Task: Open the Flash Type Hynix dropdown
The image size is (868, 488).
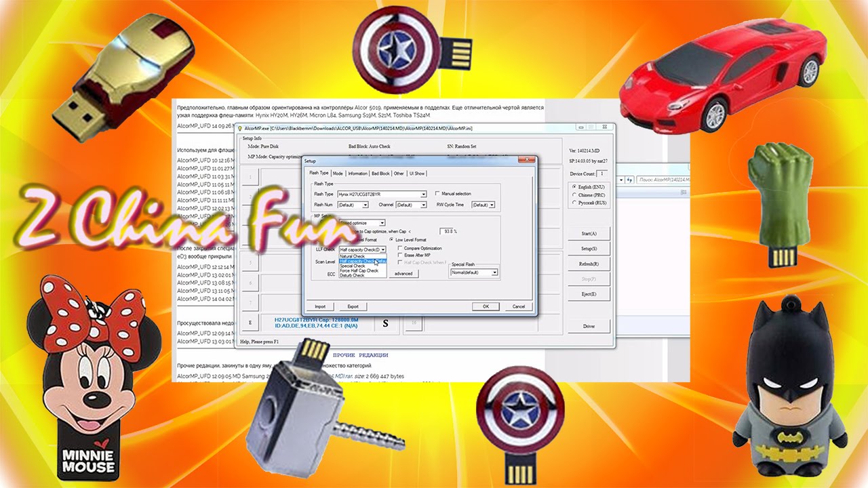Action: (423, 194)
